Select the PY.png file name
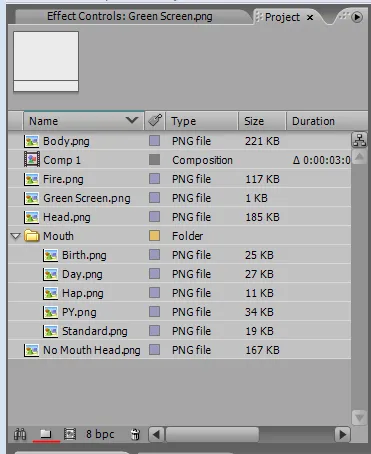 pyautogui.click(x=79, y=312)
